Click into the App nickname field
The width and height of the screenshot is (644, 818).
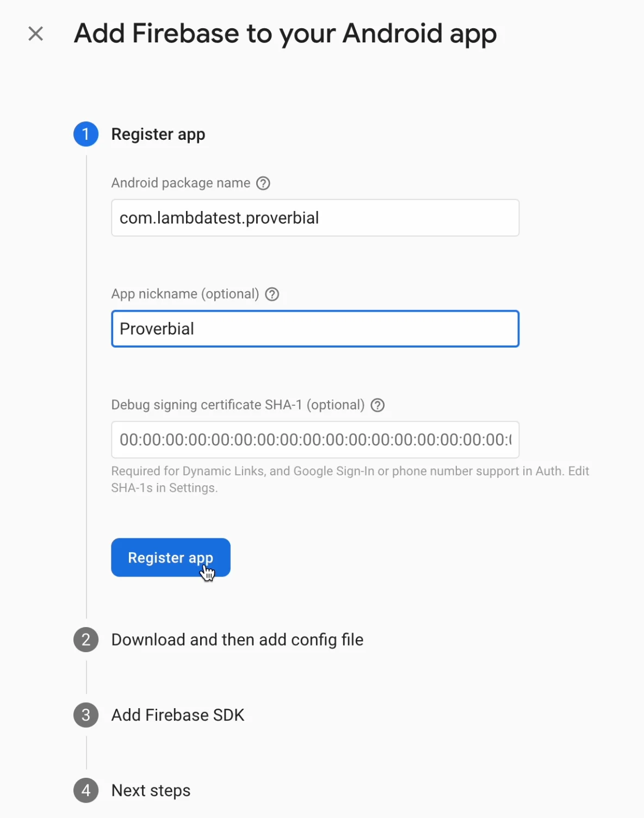(x=315, y=329)
